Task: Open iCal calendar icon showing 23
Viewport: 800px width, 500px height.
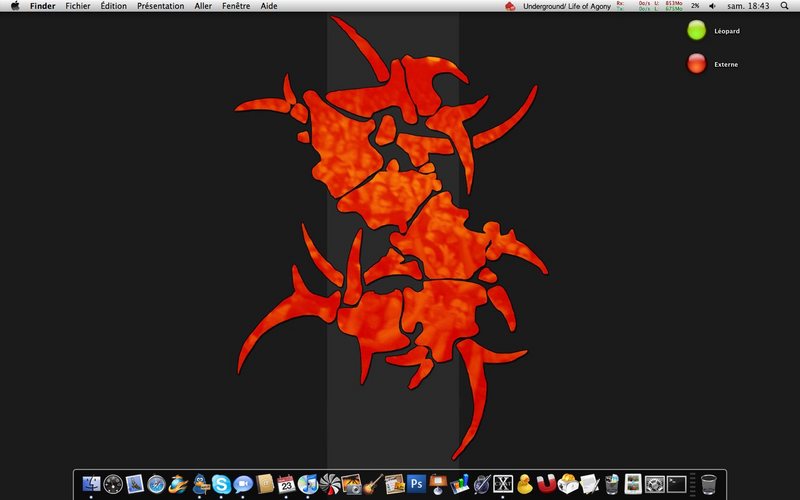Action: (286, 484)
